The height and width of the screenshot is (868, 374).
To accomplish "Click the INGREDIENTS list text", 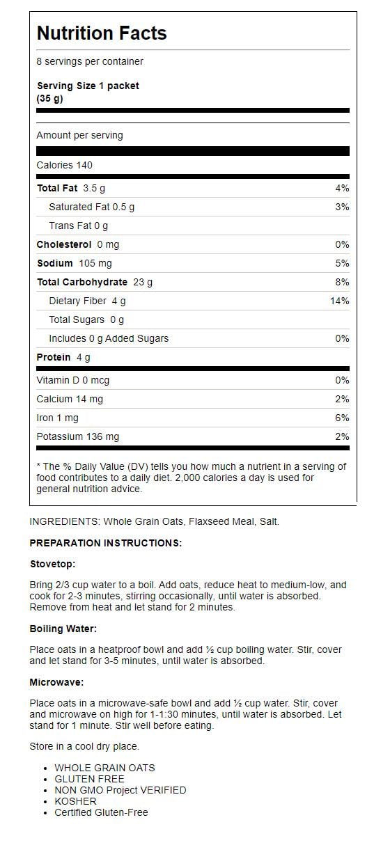I will coord(155,521).
